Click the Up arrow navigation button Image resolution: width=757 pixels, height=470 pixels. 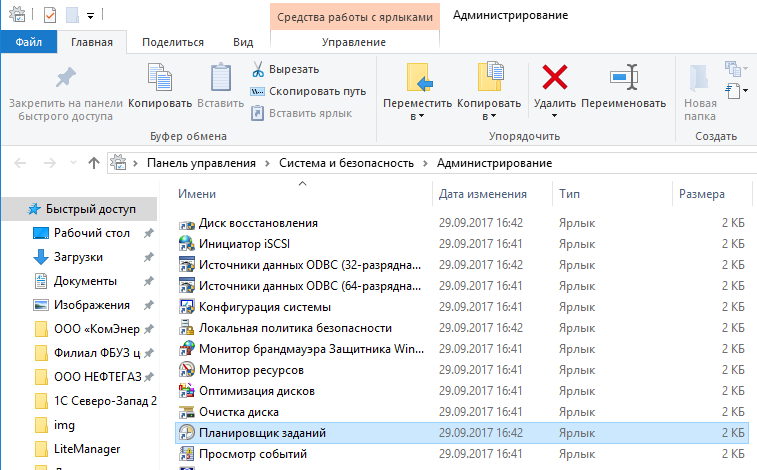pyautogui.click(x=94, y=163)
